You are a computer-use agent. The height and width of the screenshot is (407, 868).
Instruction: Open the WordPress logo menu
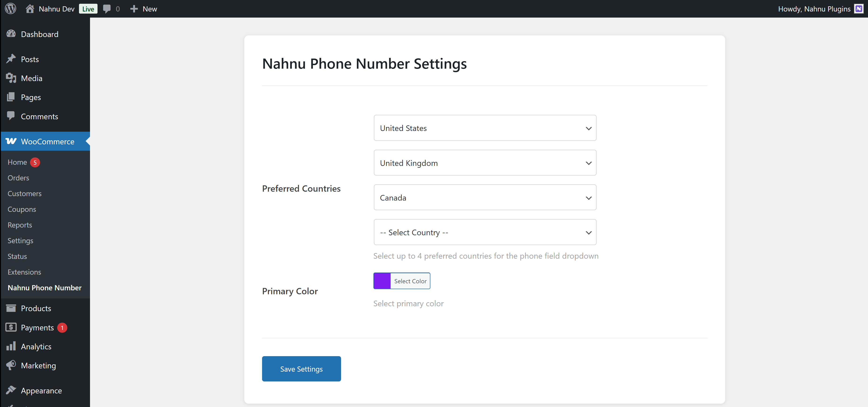[10, 9]
